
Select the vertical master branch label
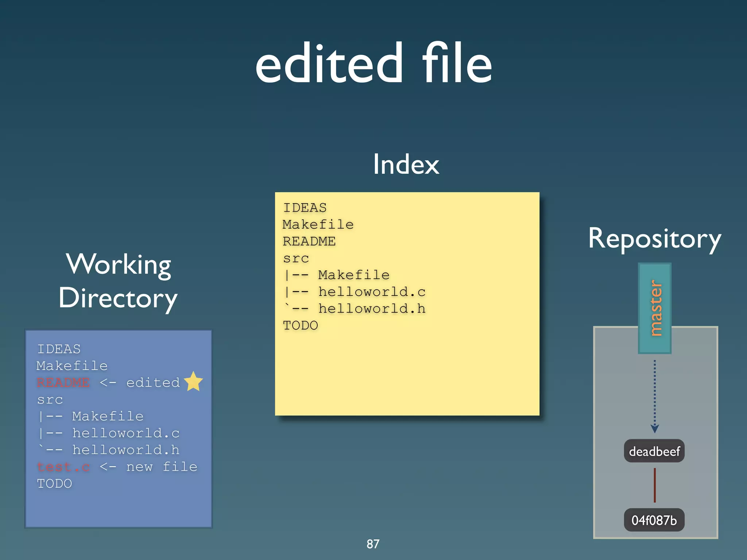pyautogui.click(x=655, y=308)
